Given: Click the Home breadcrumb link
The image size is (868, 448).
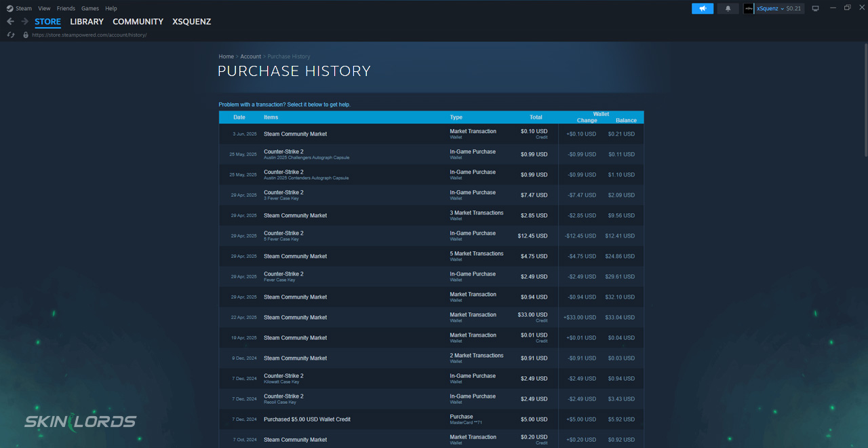Looking at the screenshot, I should coord(226,56).
